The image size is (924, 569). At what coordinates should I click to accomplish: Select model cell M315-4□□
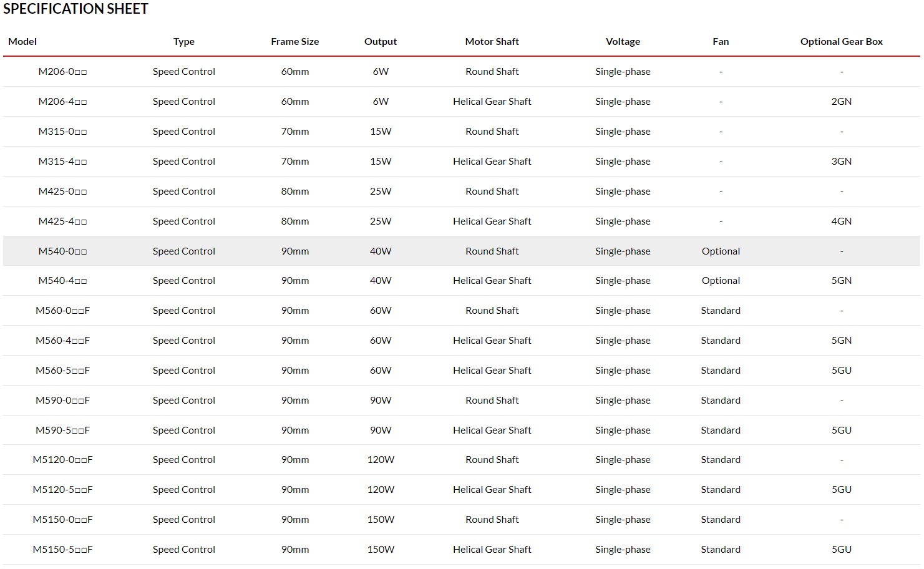[62, 162]
